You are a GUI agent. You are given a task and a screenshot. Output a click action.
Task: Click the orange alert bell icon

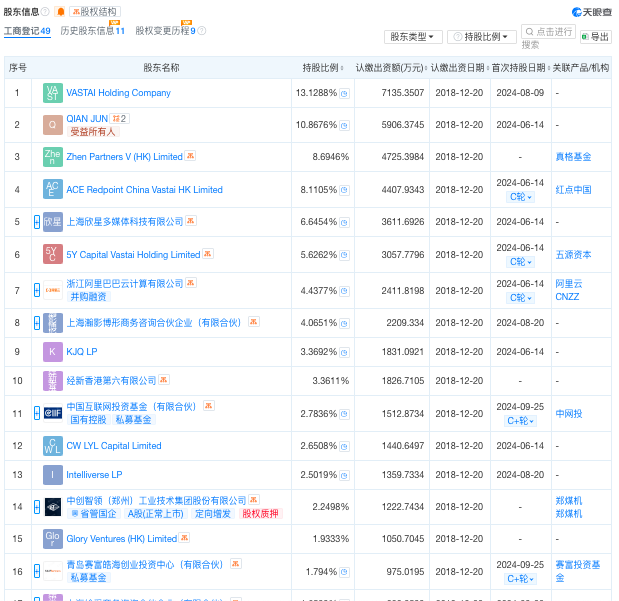pos(60,12)
